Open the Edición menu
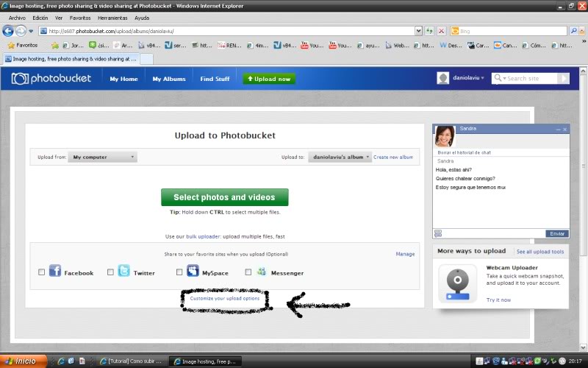Screen dimensions: 588x368 click(40, 18)
